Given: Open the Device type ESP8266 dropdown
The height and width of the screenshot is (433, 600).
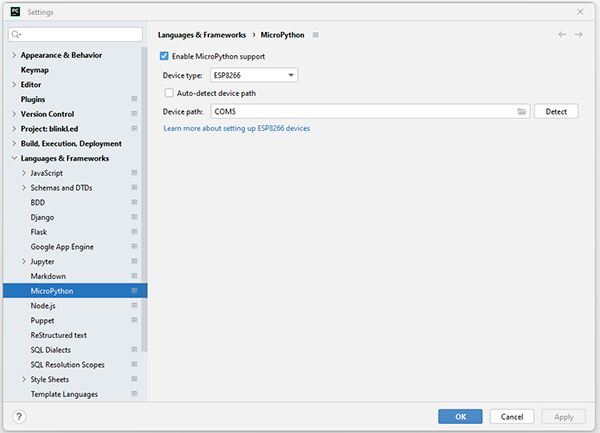Looking at the screenshot, I should pyautogui.click(x=254, y=75).
